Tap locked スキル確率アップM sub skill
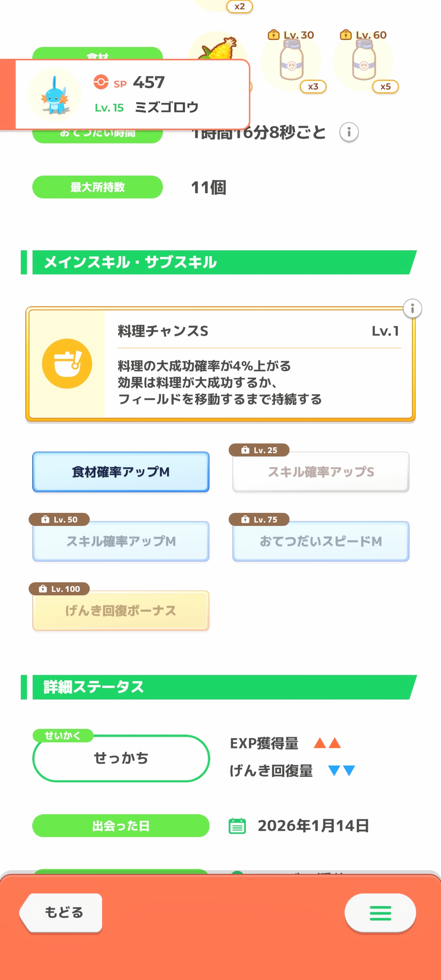The width and height of the screenshot is (441, 980). 121,541
